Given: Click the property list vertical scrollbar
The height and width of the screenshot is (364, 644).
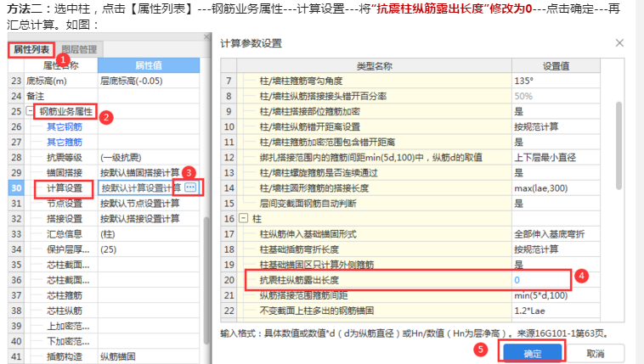Looking at the screenshot, I should pos(206,280).
